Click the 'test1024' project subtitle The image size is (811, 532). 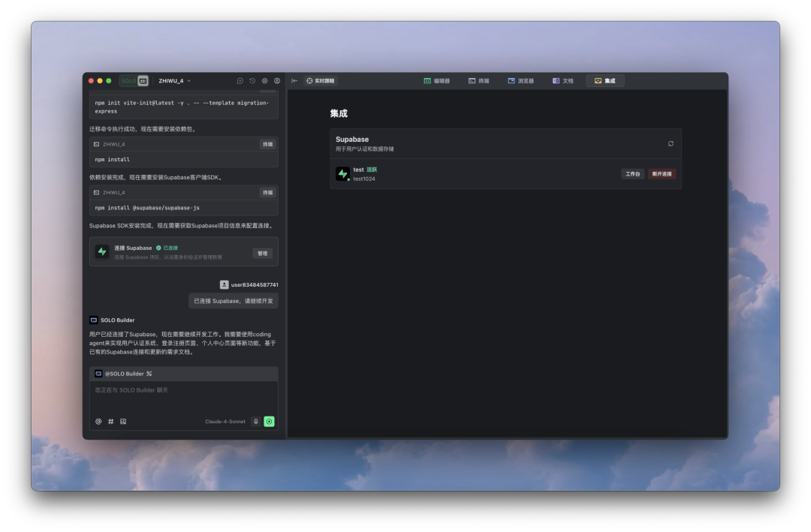pos(364,179)
